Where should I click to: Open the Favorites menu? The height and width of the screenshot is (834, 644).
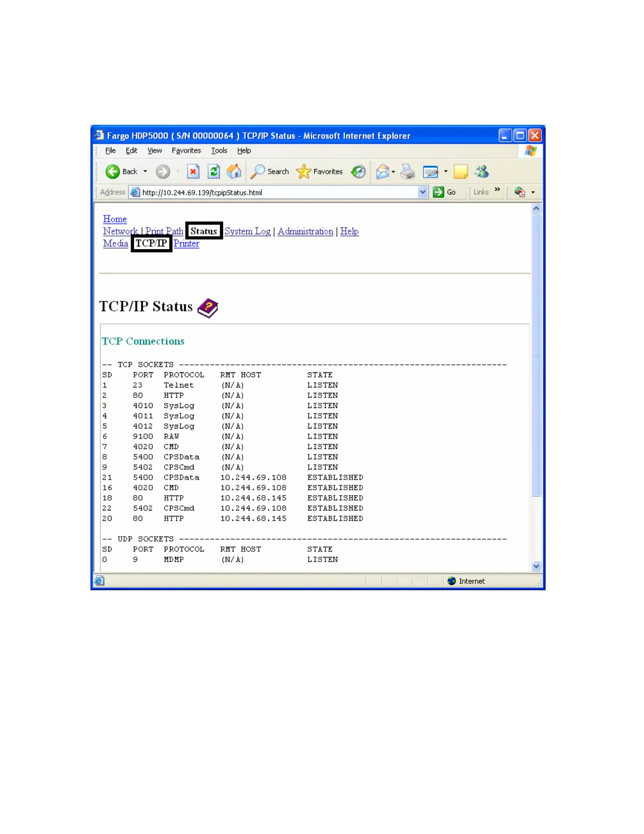click(186, 151)
